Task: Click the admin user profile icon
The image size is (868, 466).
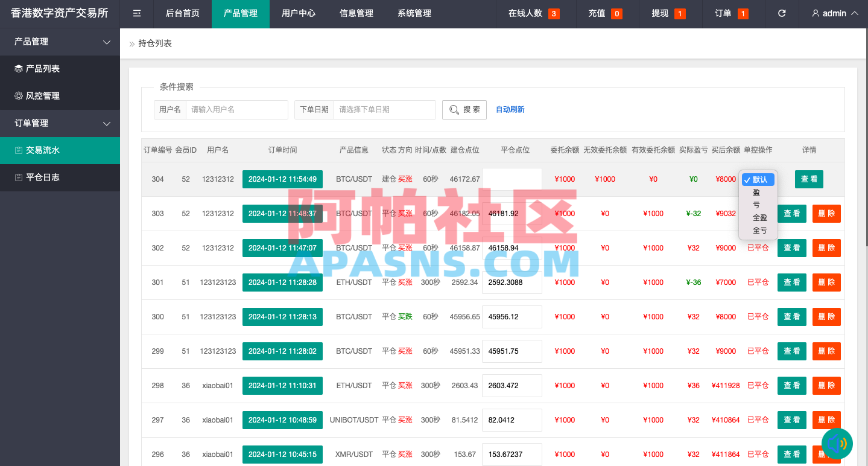Action: pyautogui.click(x=815, y=13)
